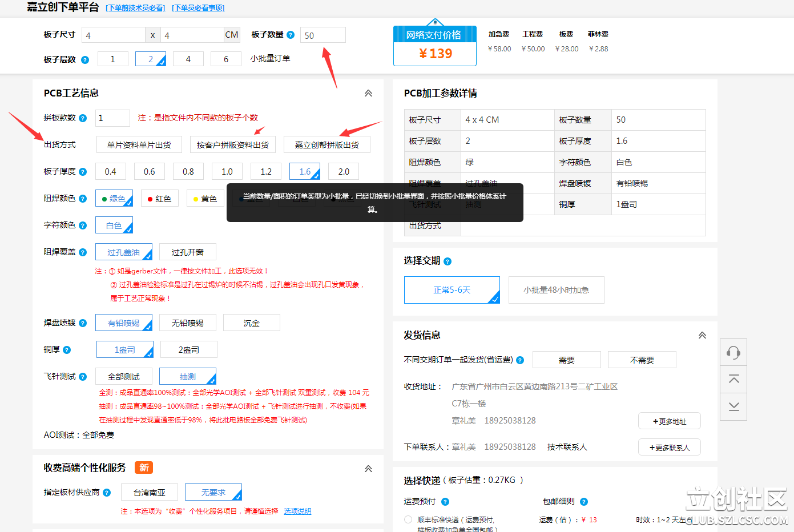Screen dimensions: 794x532
Task: Pick green 绿色 solder mask color
Action: coord(114,198)
